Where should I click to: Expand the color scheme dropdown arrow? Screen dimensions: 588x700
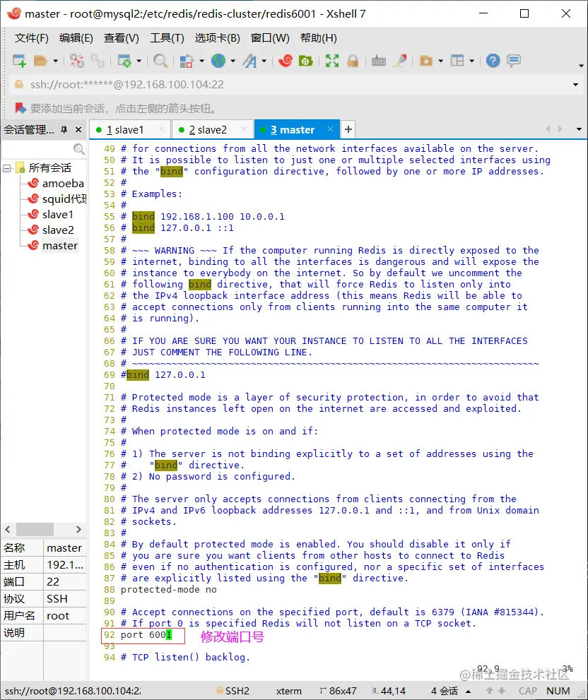(x=201, y=61)
